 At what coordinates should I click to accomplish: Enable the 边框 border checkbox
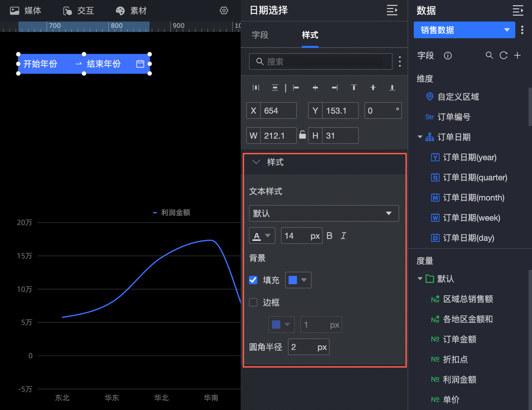click(253, 302)
